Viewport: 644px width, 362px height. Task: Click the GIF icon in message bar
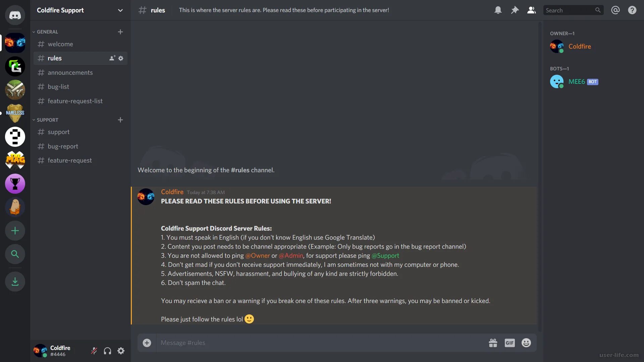coord(509,343)
